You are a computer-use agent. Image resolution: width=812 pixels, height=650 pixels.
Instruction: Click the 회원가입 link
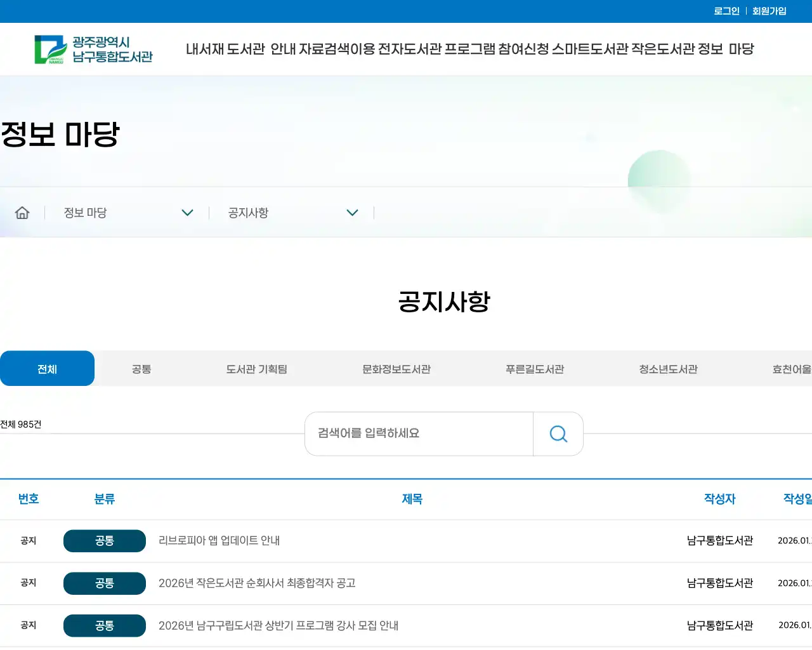768,11
